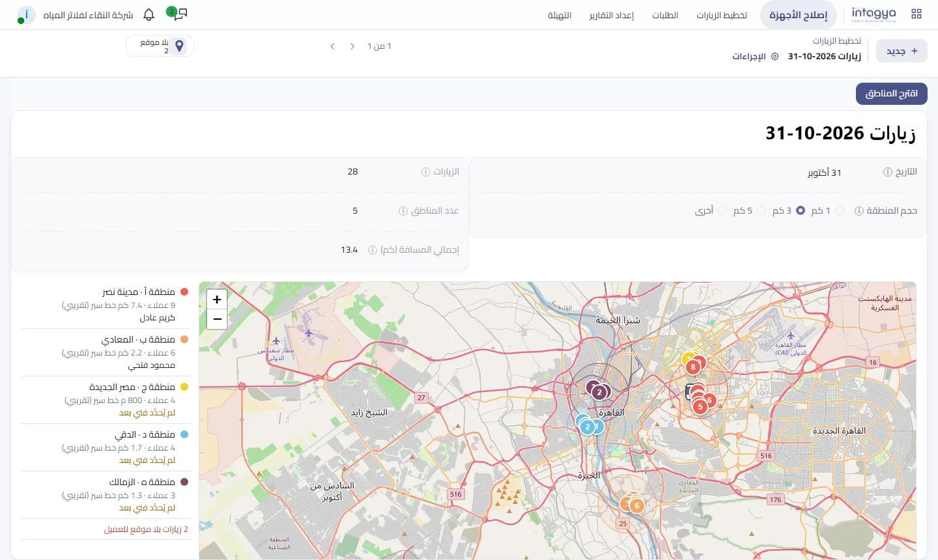Show info tooltip for حجم المنطقة
The width and height of the screenshot is (938, 560).
click(x=859, y=211)
